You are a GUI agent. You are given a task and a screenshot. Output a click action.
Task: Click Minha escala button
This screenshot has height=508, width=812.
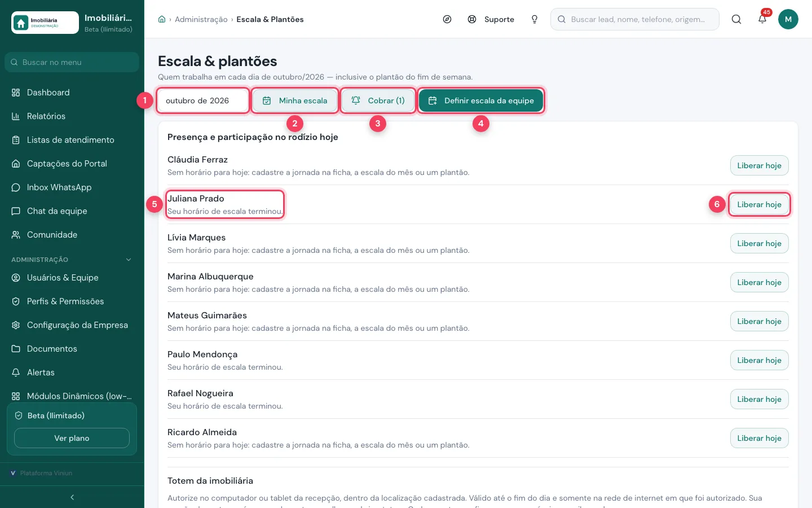[x=295, y=100]
